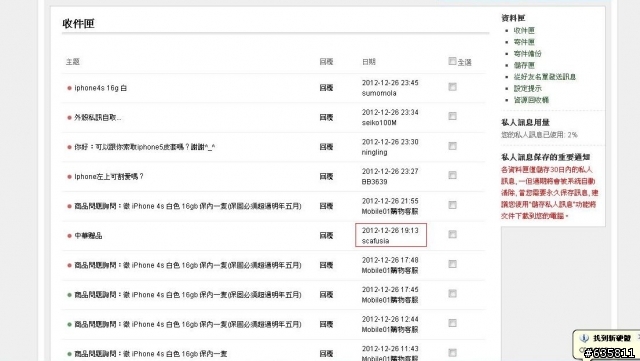The image size is (640, 361).
Task: Click sender name seiko100M
Action: tap(379, 123)
